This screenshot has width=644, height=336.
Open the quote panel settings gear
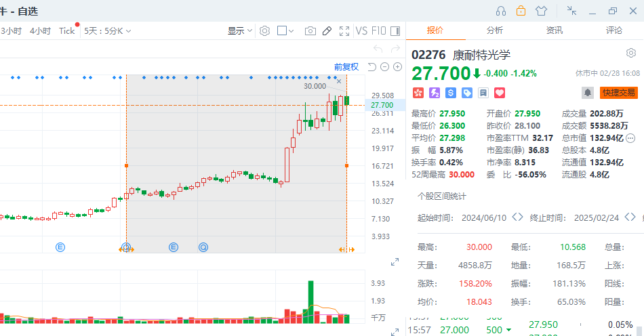tap(631, 53)
